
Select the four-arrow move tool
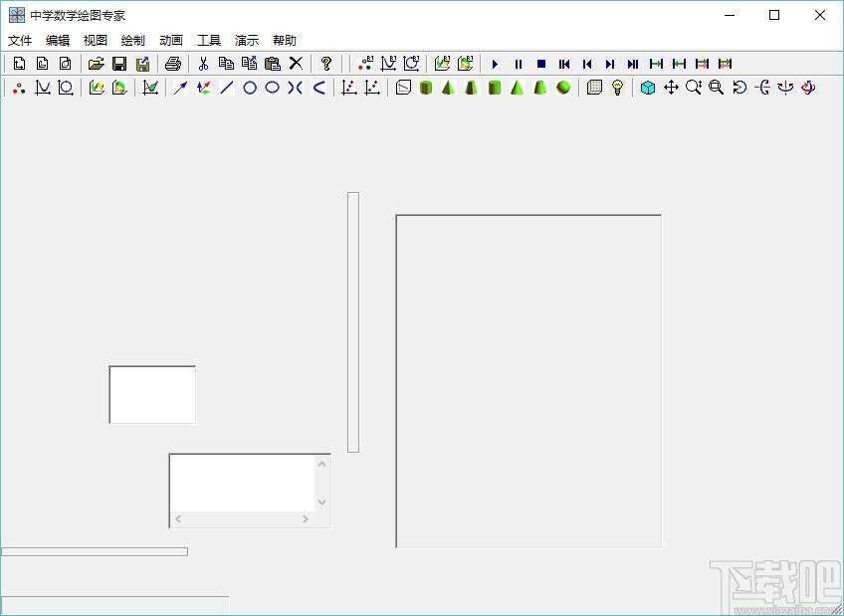[671, 88]
